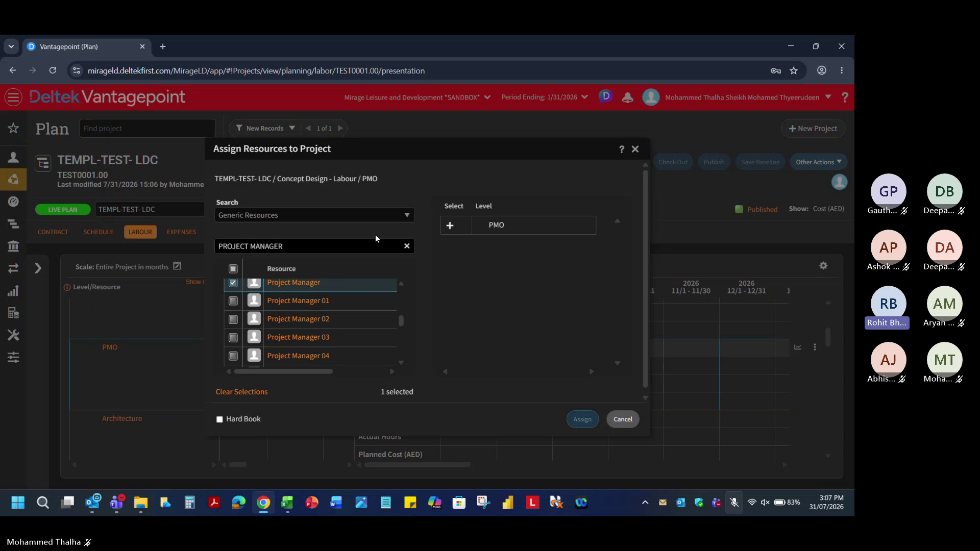Image resolution: width=980 pixels, height=551 pixels.
Task: Open the company Mirage Leisure dropdown
Action: [x=417, y=97]
